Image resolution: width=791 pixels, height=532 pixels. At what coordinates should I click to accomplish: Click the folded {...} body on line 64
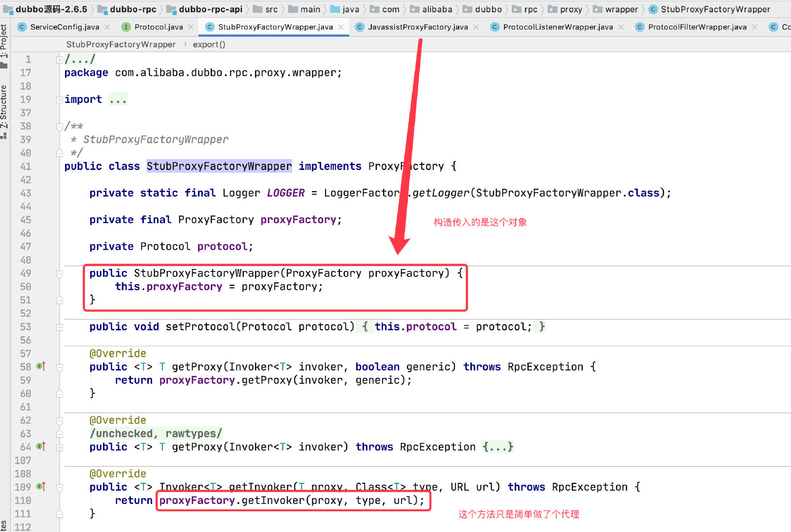[x=498, y=447]
